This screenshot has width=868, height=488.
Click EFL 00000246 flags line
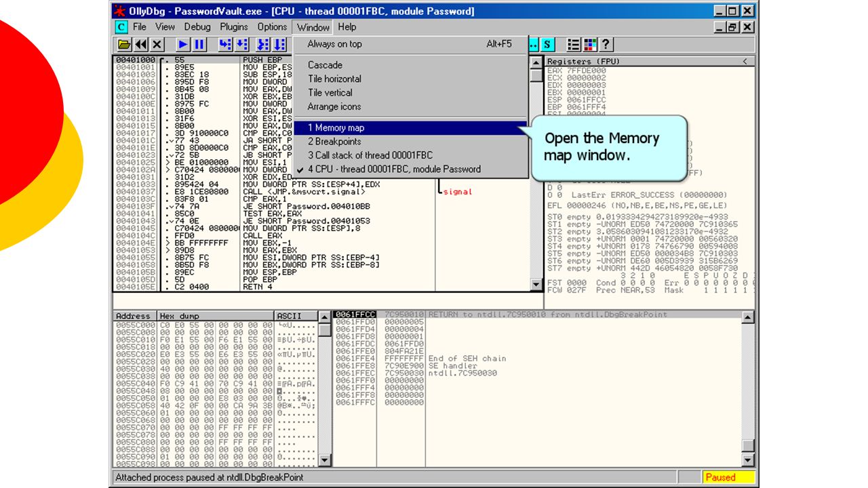click(x=637, y=205)
